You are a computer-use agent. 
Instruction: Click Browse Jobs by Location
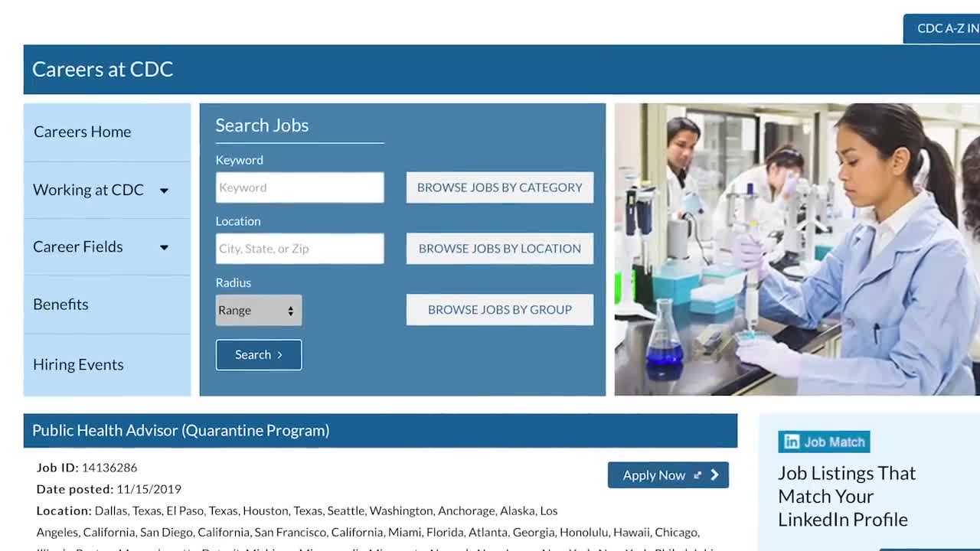click(500, 249)
